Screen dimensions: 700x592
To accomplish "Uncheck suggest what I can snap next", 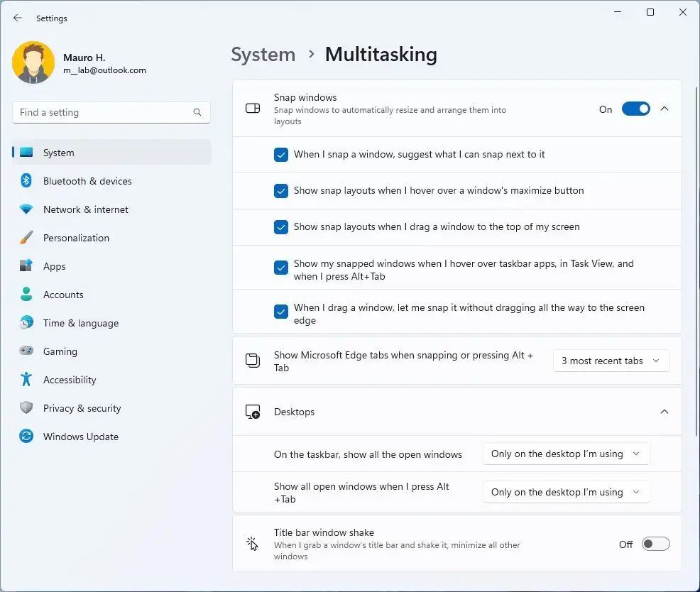I will pyautogui.click(x=281, y=155).
